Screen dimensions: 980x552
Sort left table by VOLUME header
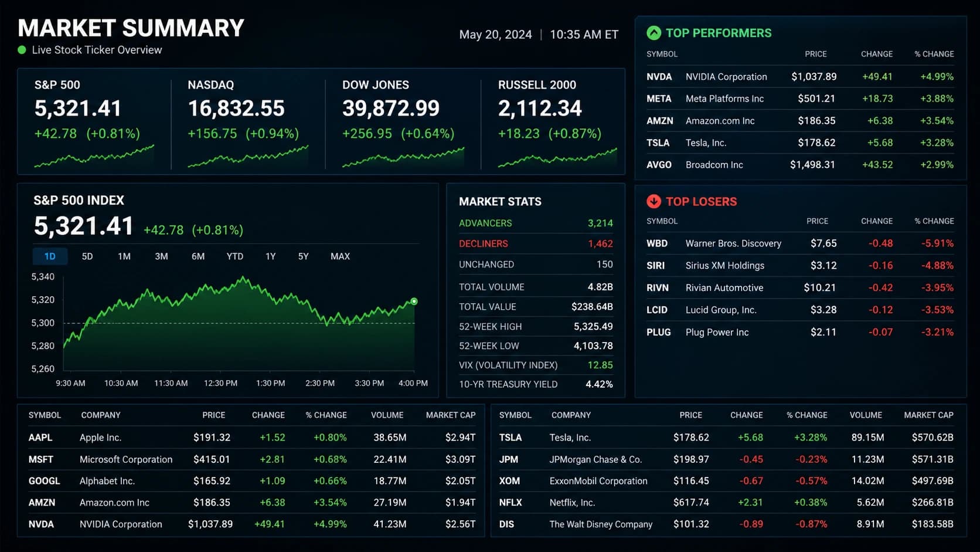coord(387,415)
